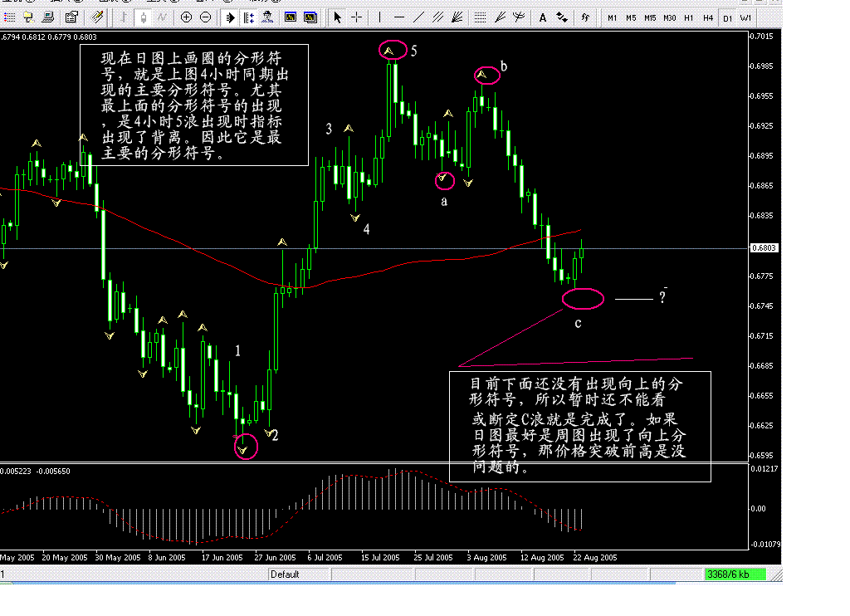Open the Terminal computer icon

pos(48,17)
